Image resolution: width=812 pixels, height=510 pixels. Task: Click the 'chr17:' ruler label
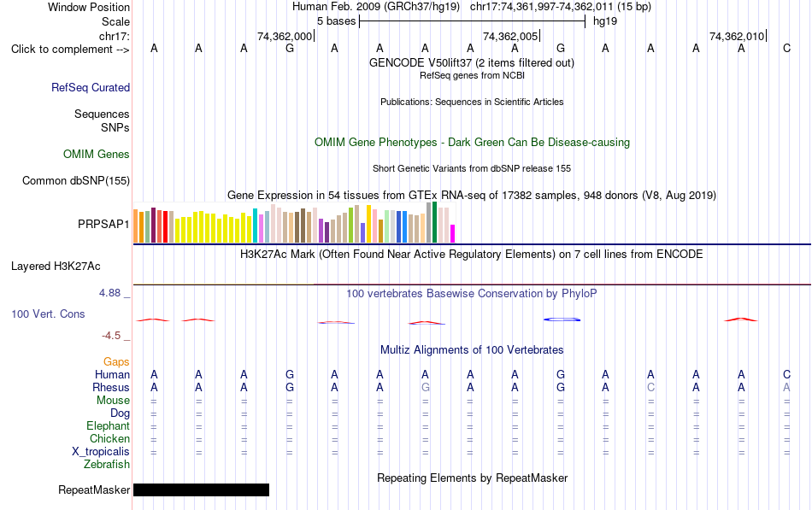point(115,36)
